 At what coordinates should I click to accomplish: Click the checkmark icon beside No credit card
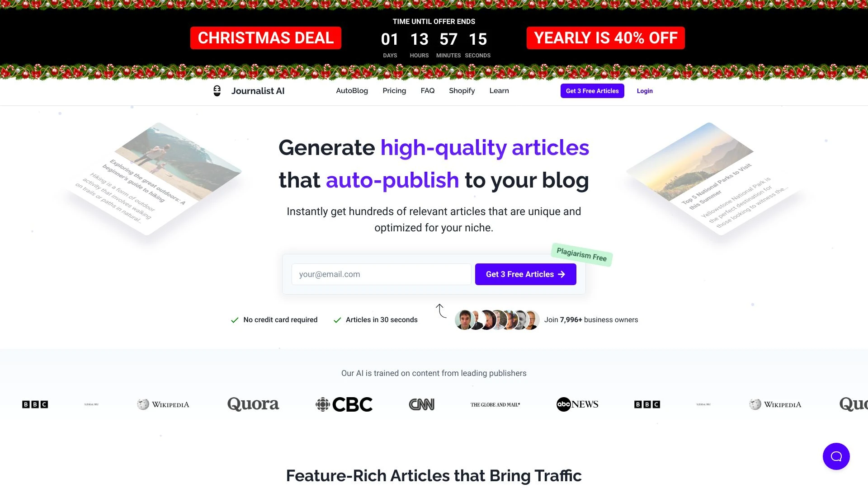click(x=235, y=319)
